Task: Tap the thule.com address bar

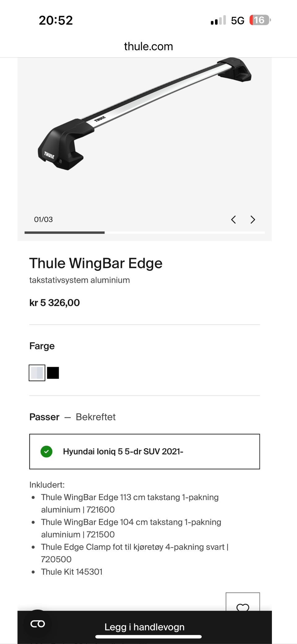Action: coord(148,46)
